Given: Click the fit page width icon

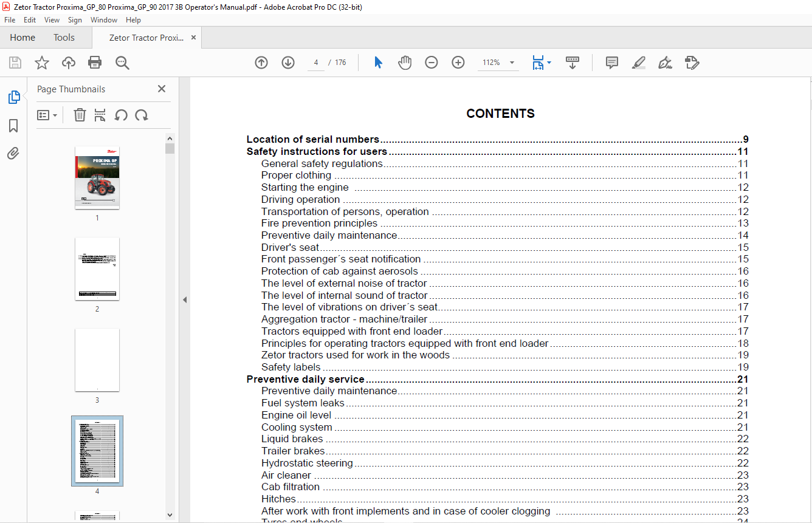Looking at the screenshot, I should [x=538, y=63].
